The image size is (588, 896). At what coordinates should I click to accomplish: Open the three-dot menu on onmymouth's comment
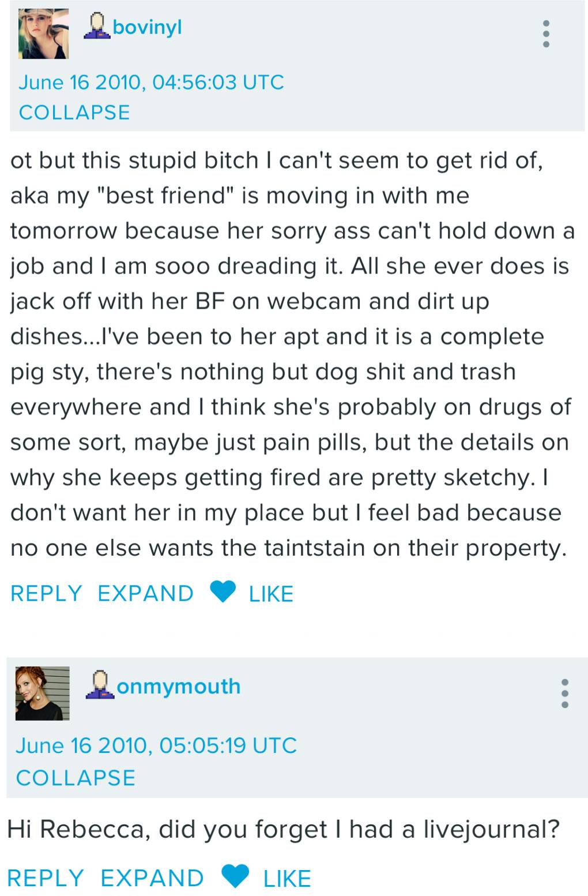(x=565, y=693)
